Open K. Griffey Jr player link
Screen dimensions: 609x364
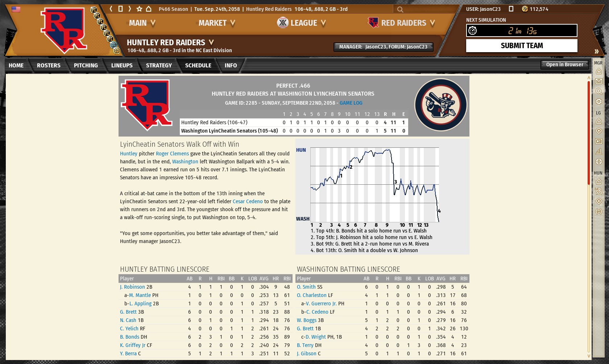tap(133, 345)
